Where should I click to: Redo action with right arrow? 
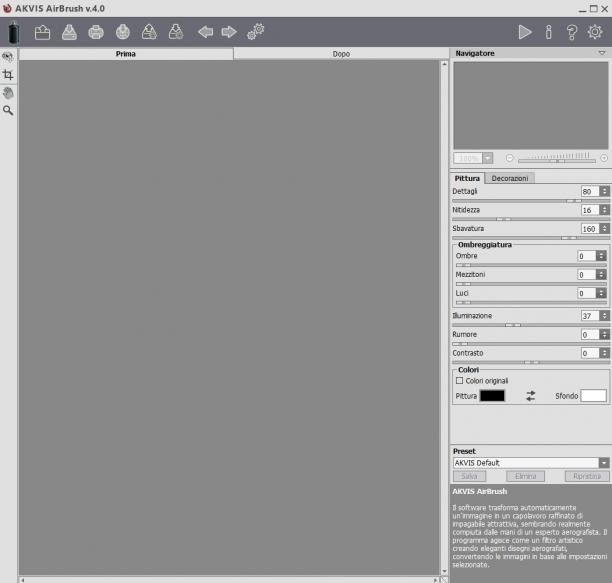229,32
